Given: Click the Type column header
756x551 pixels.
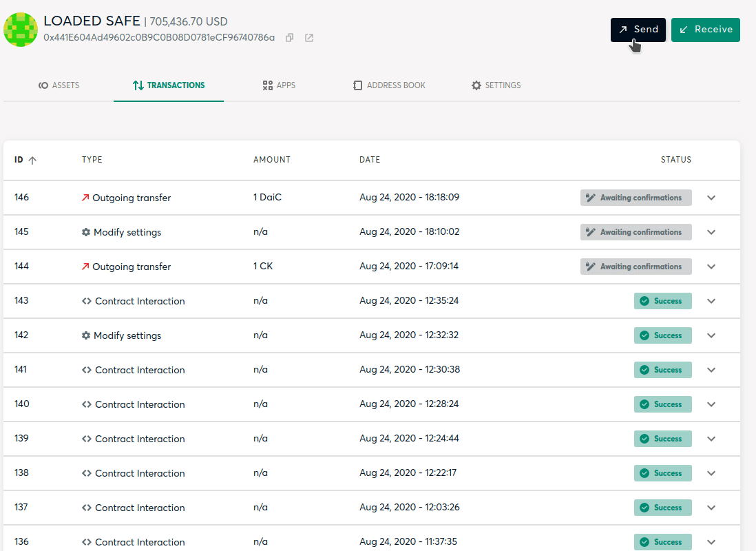Looking at the screenshot, I should point(92,160).
